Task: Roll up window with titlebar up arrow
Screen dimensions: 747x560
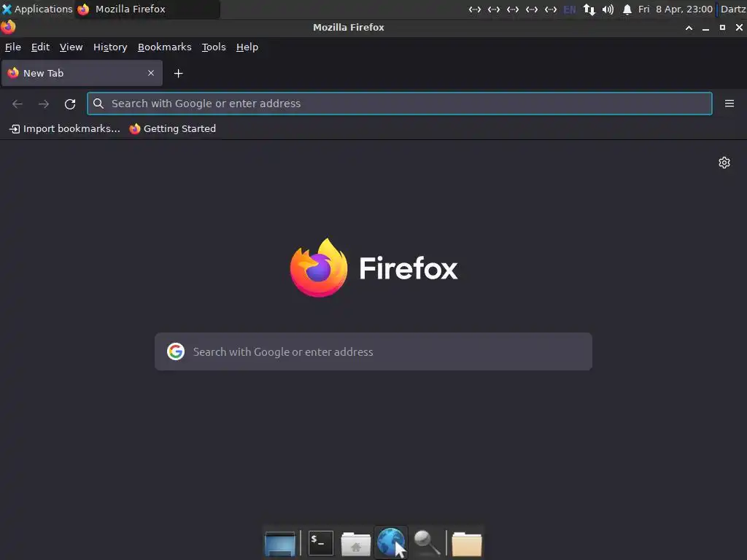Action: [689, 28]
